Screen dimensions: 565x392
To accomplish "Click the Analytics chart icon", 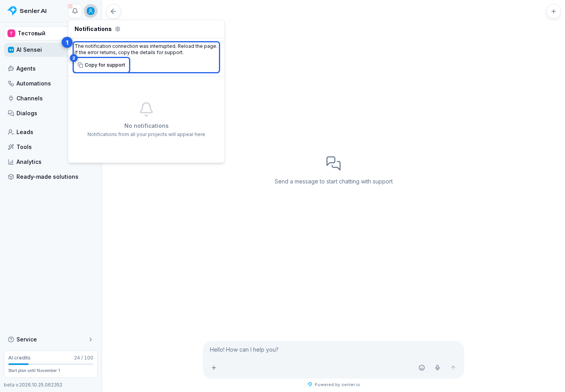I will pos(11,162).
